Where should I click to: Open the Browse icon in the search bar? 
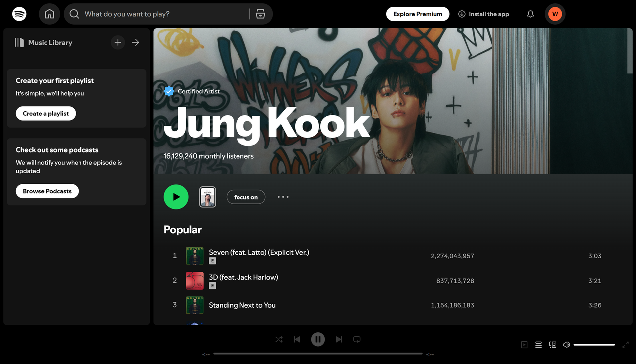tap(260, 14)
